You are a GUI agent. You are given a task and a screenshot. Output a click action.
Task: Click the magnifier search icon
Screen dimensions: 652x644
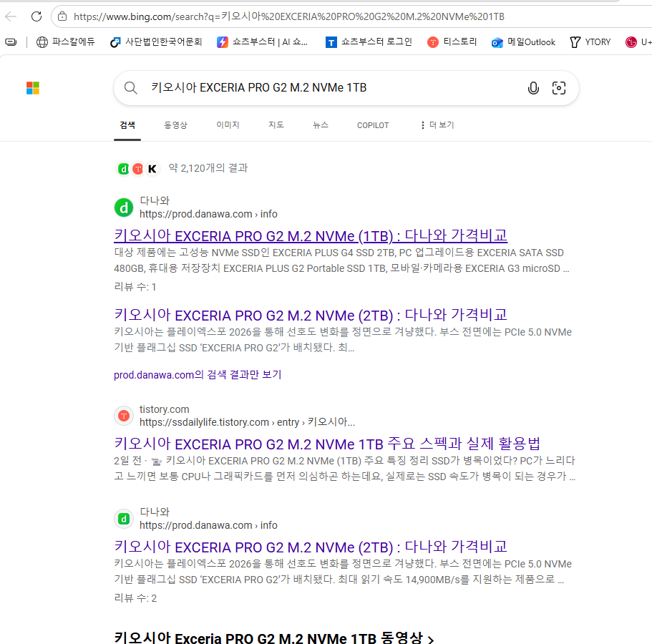pyautogui.click(x=130, y=88)
